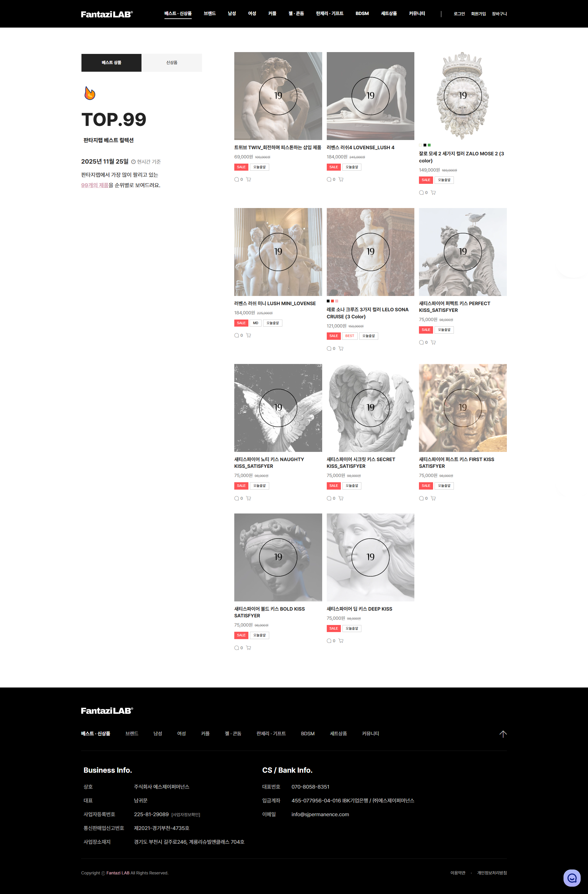588x894 pixels.
Task: Open the 브랜드 menu in top navigation
Action: (x=209, y=13)
